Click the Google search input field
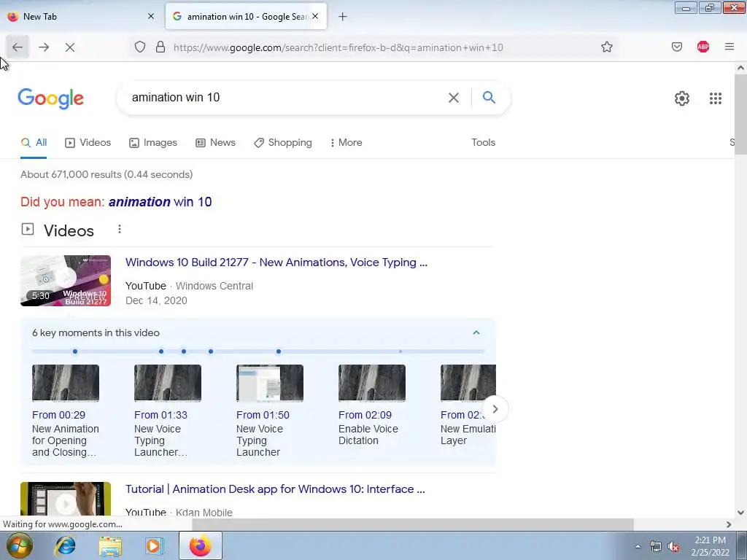 286,98
